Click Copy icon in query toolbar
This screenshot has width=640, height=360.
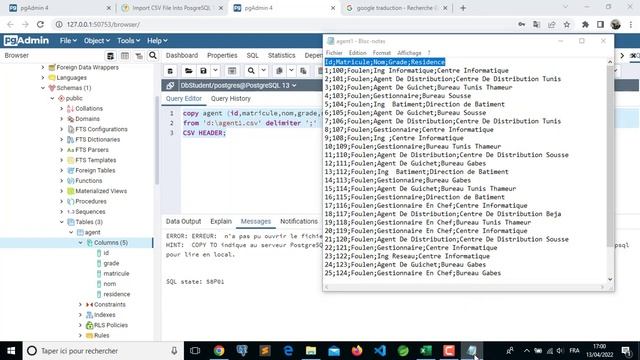tap(279, 71)
